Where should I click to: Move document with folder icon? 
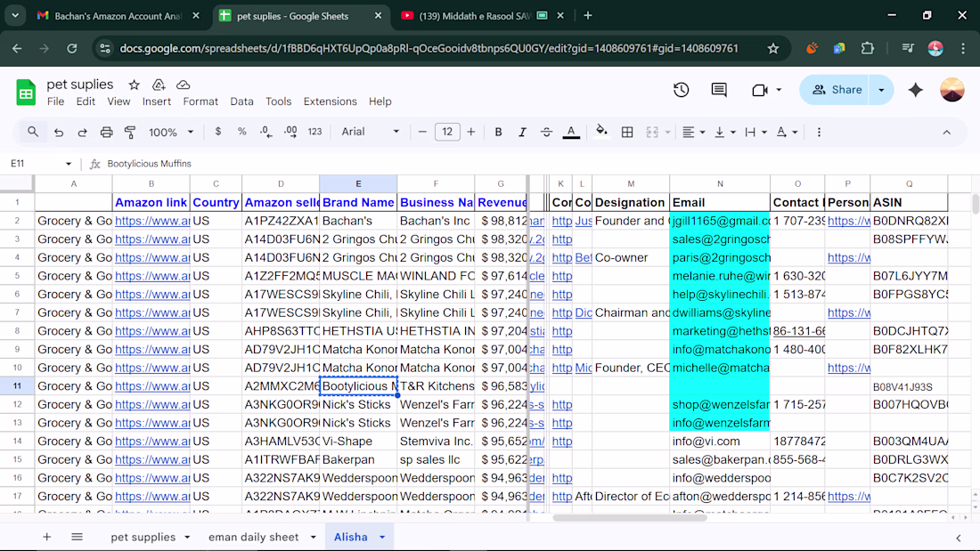[x=159, y=85]
